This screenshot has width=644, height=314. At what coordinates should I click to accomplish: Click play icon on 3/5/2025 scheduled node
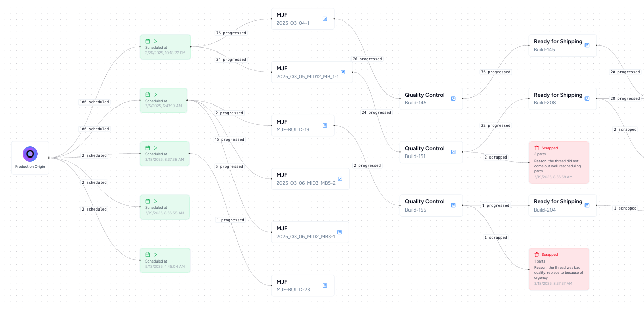[155, 94]
